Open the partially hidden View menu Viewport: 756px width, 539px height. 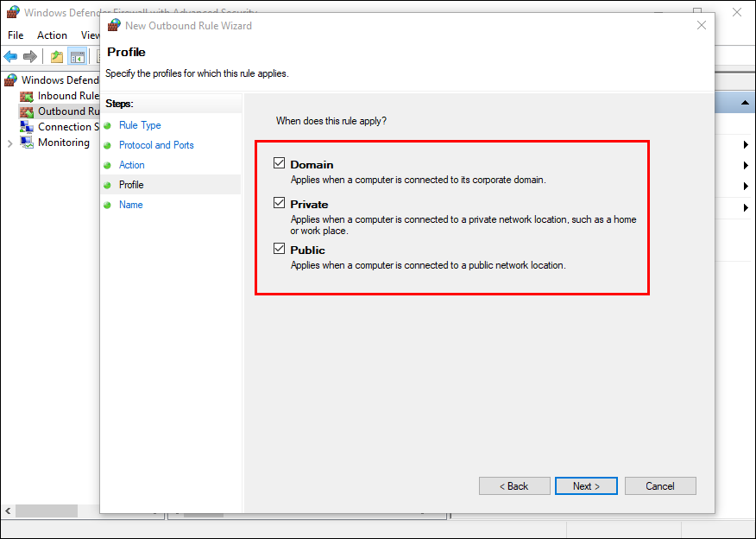(x=90, y=35)
